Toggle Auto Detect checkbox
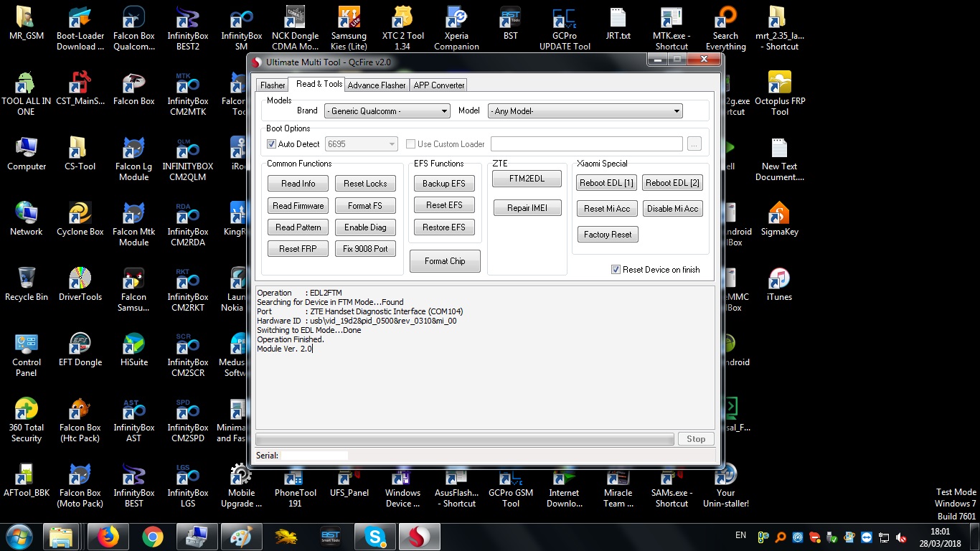Viewport: 980px width, 551px height. click(271, 144)
